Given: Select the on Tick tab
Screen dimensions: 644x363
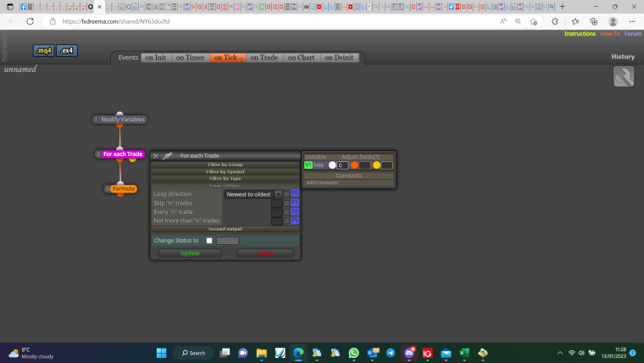Looking at the screenshot, I should (228, 58).
